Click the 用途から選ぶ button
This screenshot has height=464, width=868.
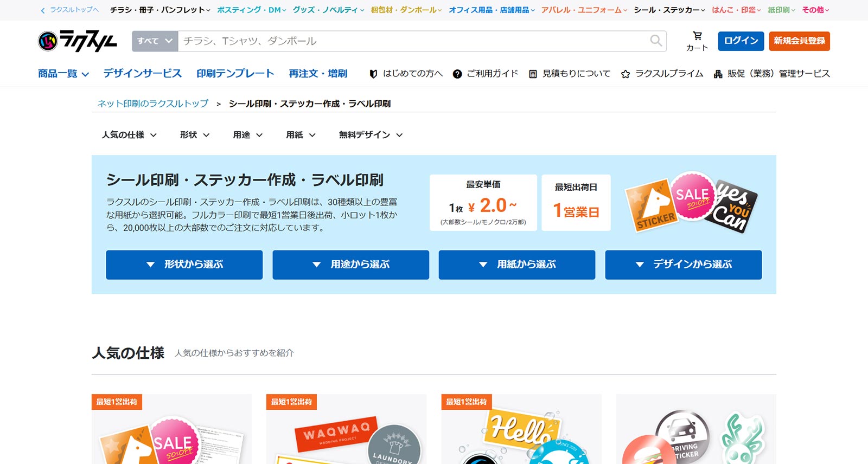click(x=351, y=265)
